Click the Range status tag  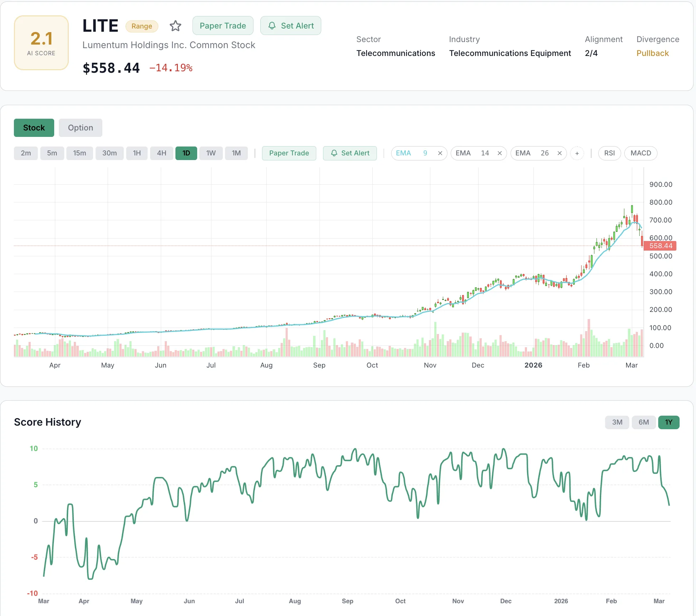pyautogui.click(x=142, y=26)
